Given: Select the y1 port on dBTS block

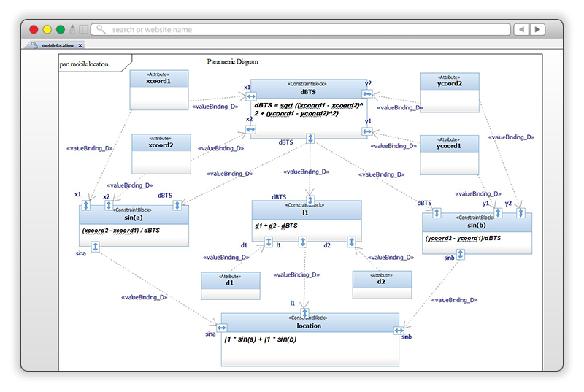Looking at the screenshot, I should coord(367,131).
